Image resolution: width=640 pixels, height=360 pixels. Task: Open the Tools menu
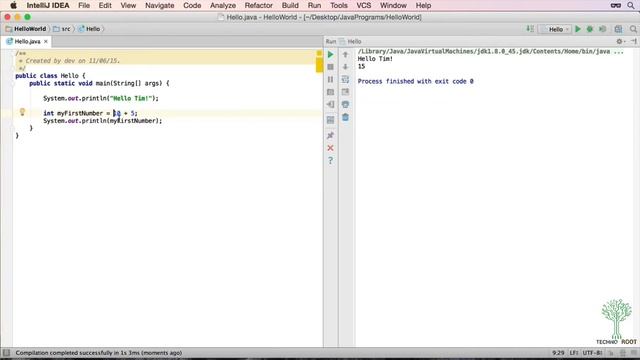point(339,5)
